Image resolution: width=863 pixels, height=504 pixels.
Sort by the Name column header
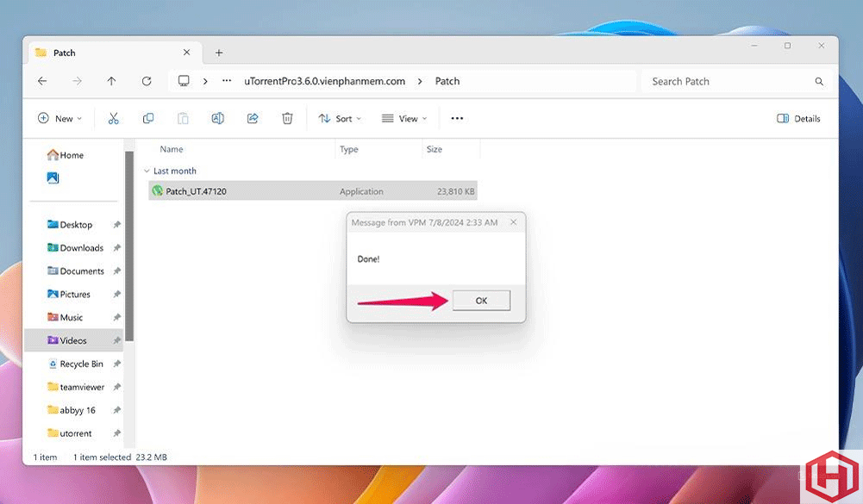172,149
